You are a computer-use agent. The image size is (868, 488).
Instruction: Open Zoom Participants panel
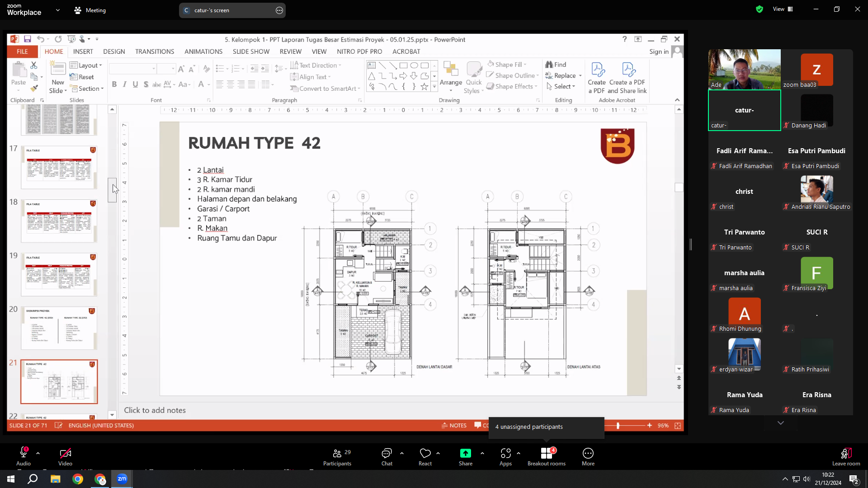[x=337, y=457]
